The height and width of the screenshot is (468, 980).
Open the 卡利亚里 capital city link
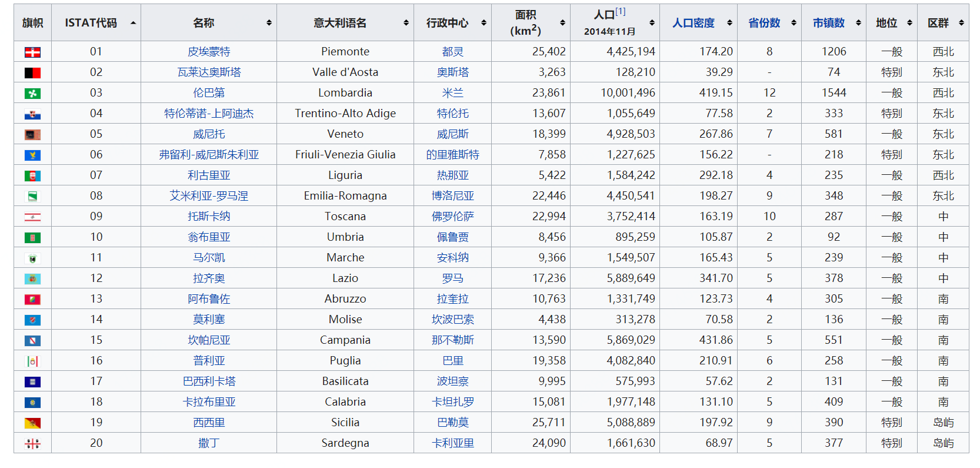coord(452,443)
